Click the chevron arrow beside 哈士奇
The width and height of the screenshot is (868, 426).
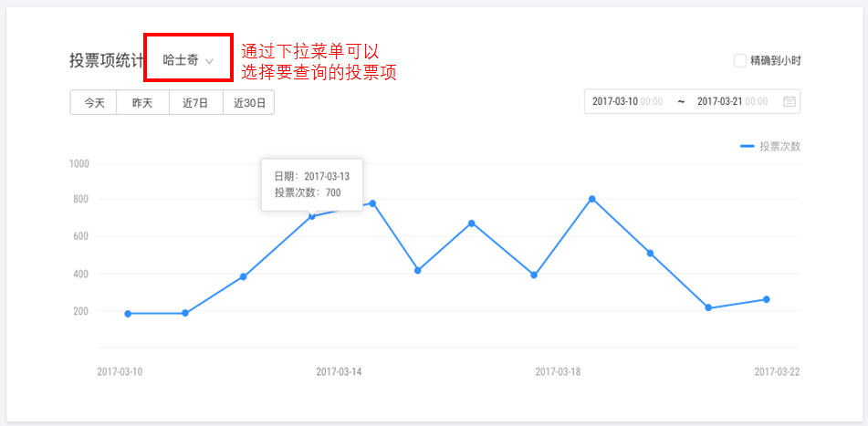tap(209, 61)
